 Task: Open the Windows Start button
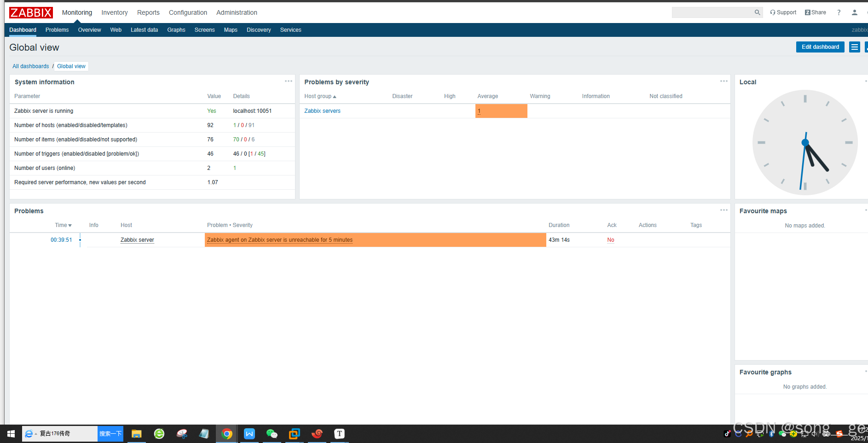pos(11,434)
